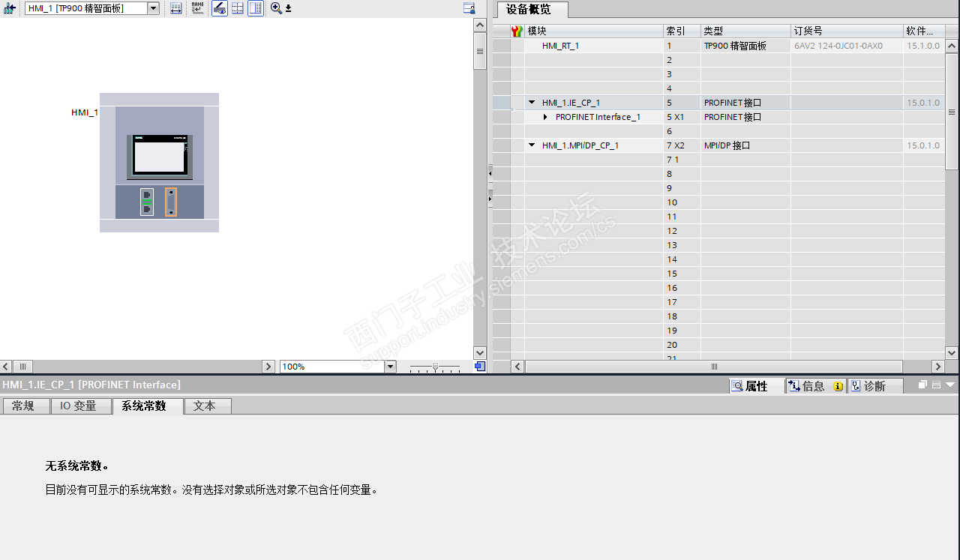Screen dimensions: 960x560
Task: Click left arrow of device overview horizontal scrollbar
Action: point(517,367)
